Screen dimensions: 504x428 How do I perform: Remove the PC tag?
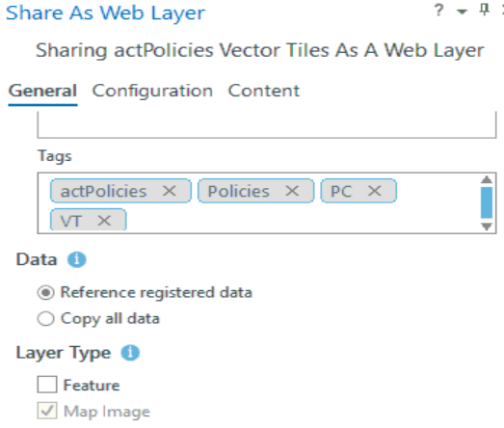tap(375, 191)
